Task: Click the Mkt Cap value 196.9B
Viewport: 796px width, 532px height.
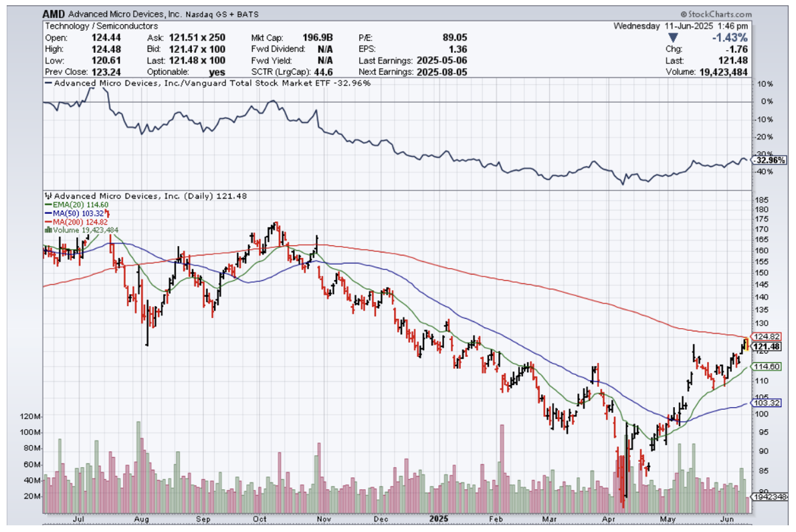Action: click(317, 37)
